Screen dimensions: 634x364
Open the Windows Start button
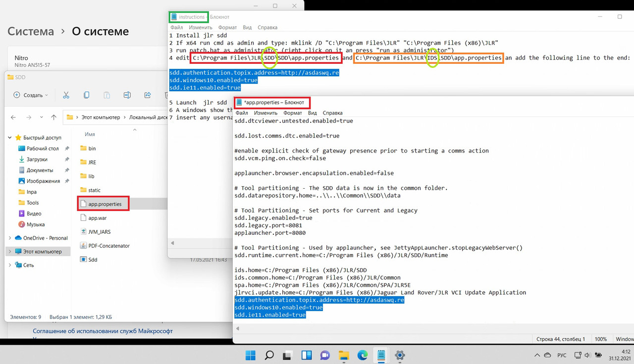click(251, 355)
